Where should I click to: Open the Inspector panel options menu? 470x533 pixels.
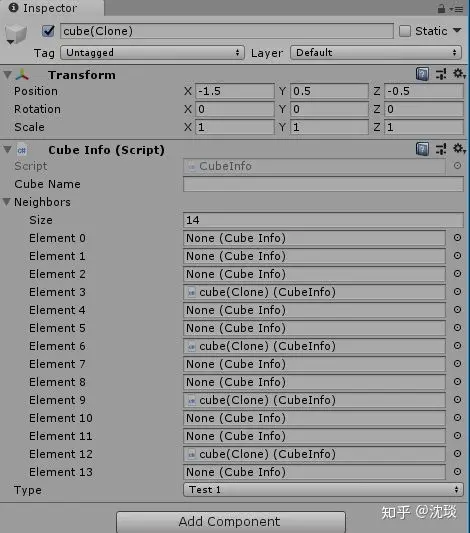coord(457,9)
